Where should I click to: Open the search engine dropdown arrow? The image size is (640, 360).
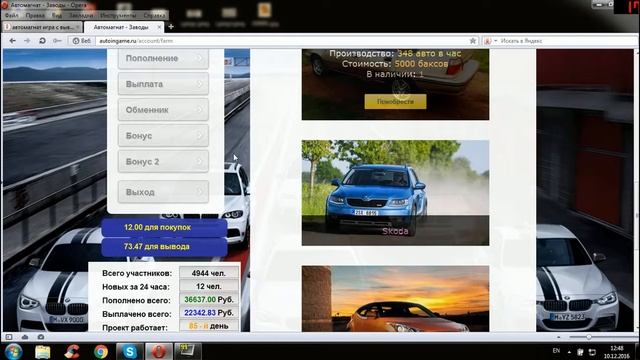[496, 41]
